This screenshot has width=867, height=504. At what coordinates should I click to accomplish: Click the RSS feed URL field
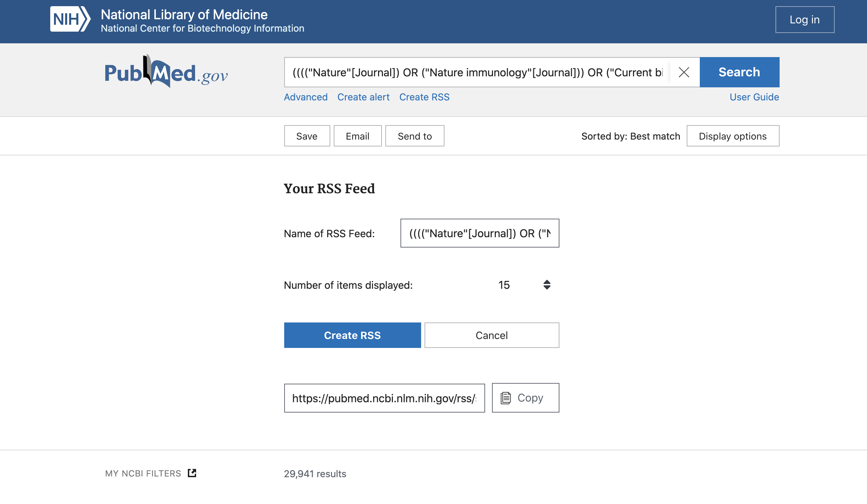point(384,398)
